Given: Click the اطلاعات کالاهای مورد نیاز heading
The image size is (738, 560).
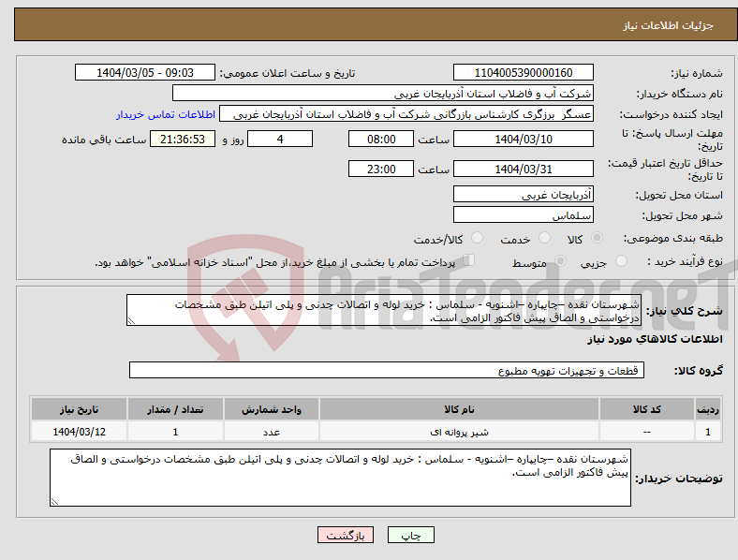Looking at the screenshot, I should (x=655, y=339).
